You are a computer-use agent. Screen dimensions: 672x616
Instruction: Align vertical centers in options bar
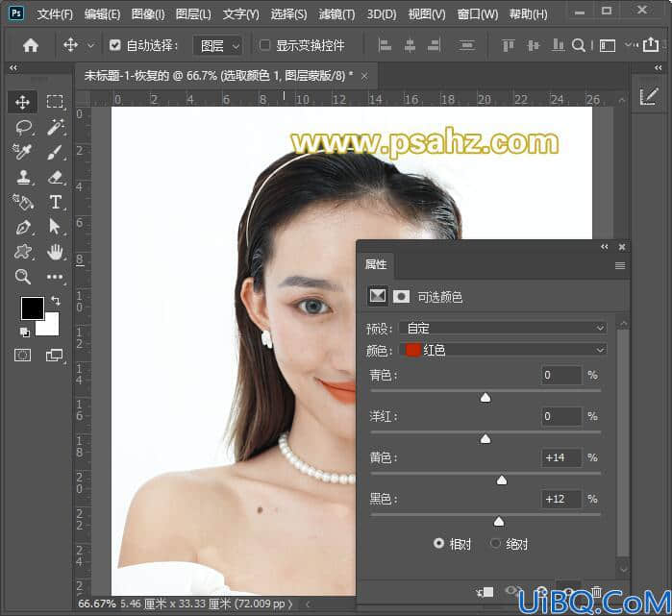pos(534,45)
